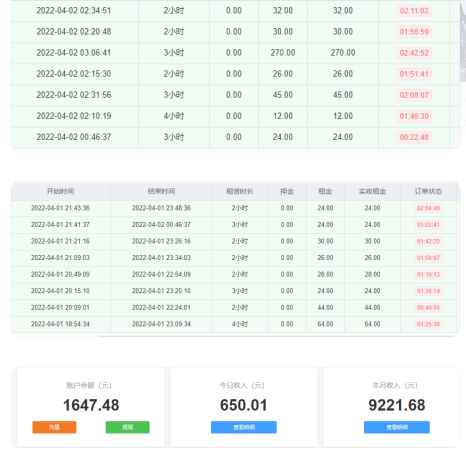
Task: Select the row starting 2022-04-01 18:54:34
Action: click(234, 324)
